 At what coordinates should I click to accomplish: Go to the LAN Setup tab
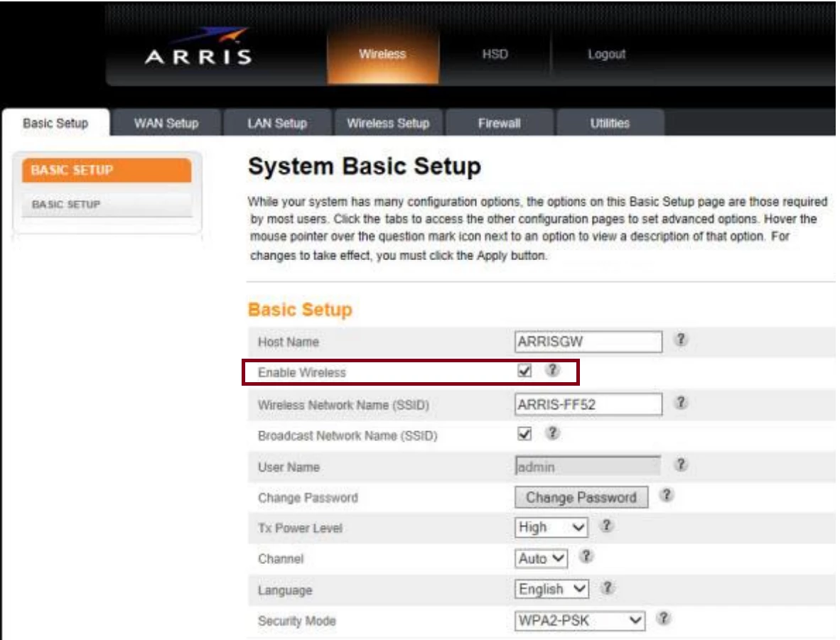point(277,123)
